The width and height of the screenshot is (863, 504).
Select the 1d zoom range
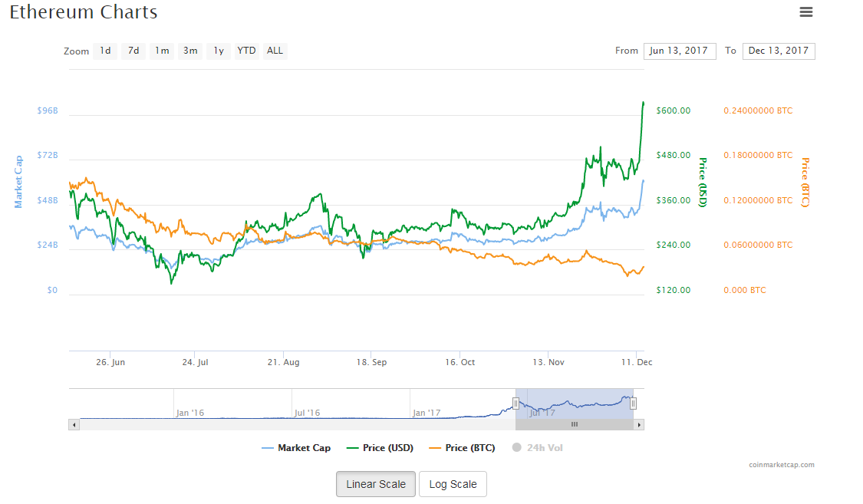tap(105, 51)
